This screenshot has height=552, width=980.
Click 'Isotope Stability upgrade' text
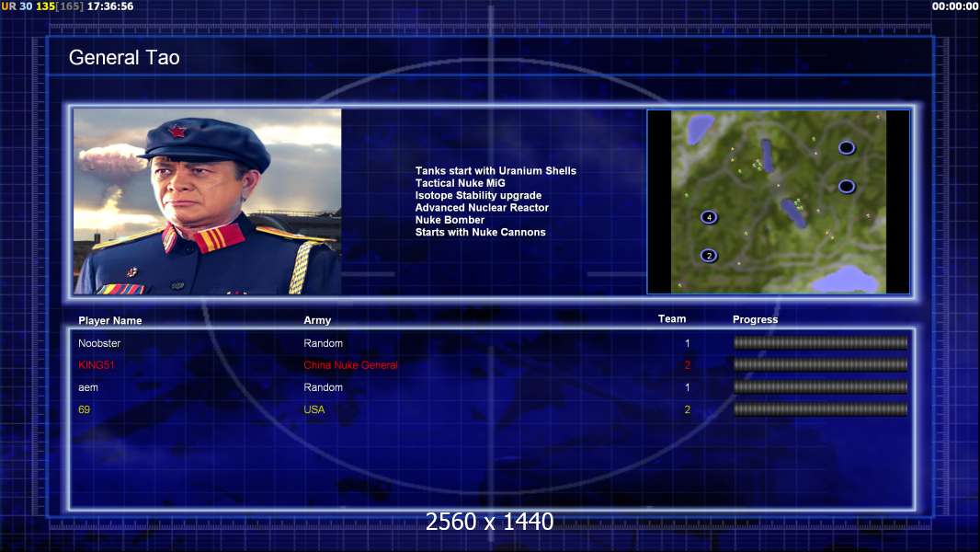478,195
